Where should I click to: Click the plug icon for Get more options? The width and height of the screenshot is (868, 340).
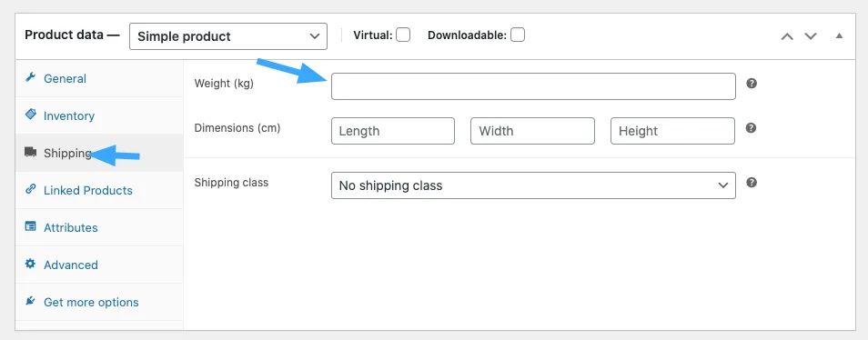tap(30, 301)
